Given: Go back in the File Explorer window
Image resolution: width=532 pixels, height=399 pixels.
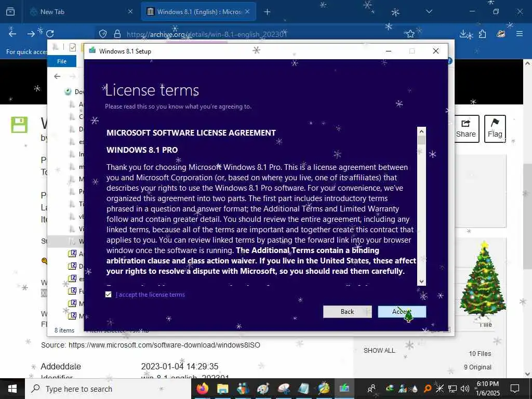Looking at the screenshot, I should (x=57, y=76).
